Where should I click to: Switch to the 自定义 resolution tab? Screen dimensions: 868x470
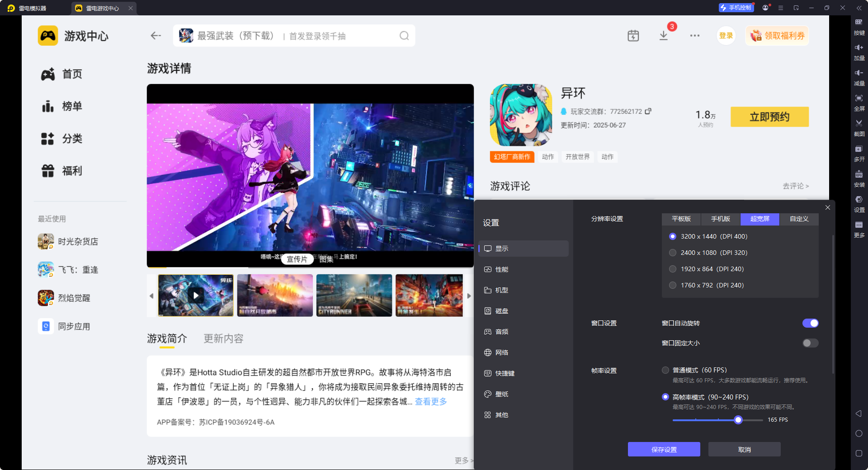798,219
